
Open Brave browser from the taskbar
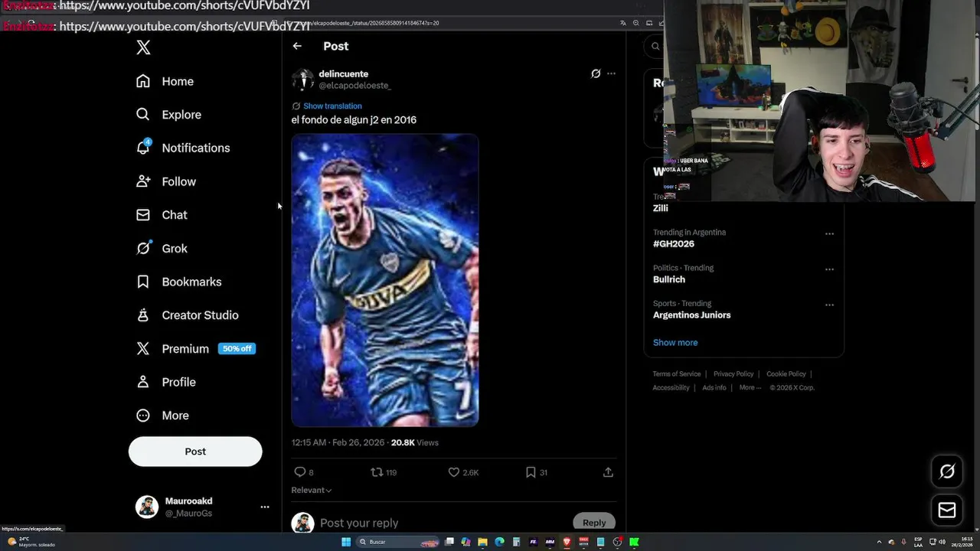pyautogui.click(x=567, y=542)
